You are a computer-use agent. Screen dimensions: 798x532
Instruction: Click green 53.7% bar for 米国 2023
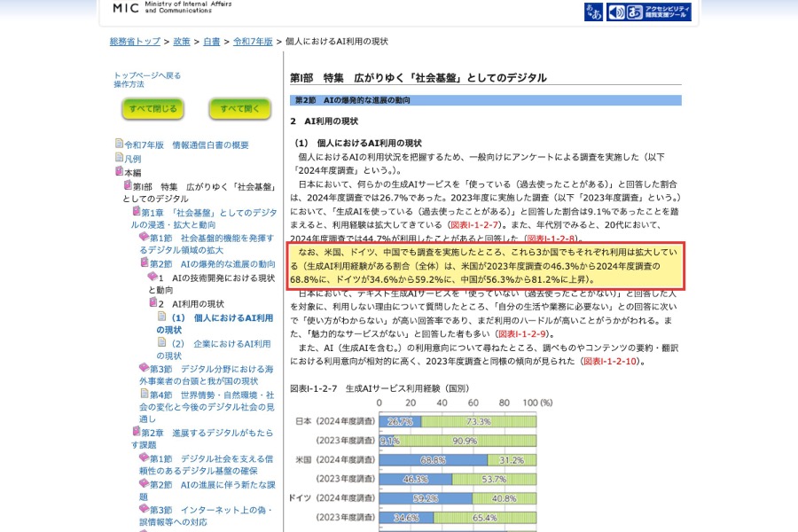click(494, 479)
